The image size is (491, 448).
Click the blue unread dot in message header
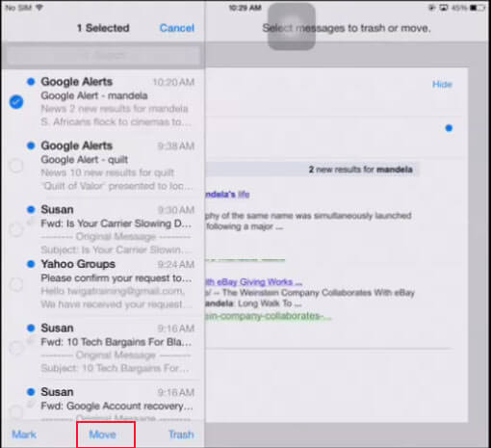(x=449, y=128)
